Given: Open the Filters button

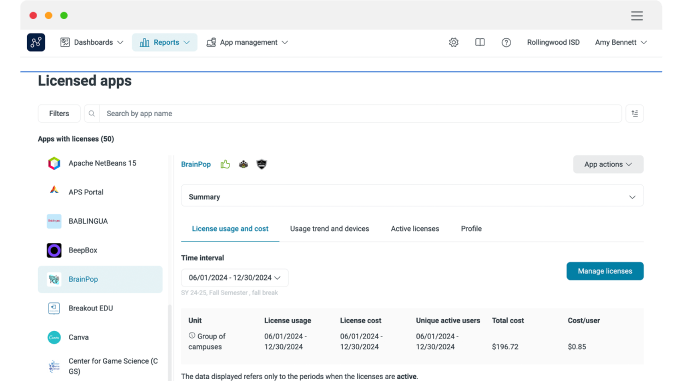Looking at the screenshot, I should tap(59, 114).
